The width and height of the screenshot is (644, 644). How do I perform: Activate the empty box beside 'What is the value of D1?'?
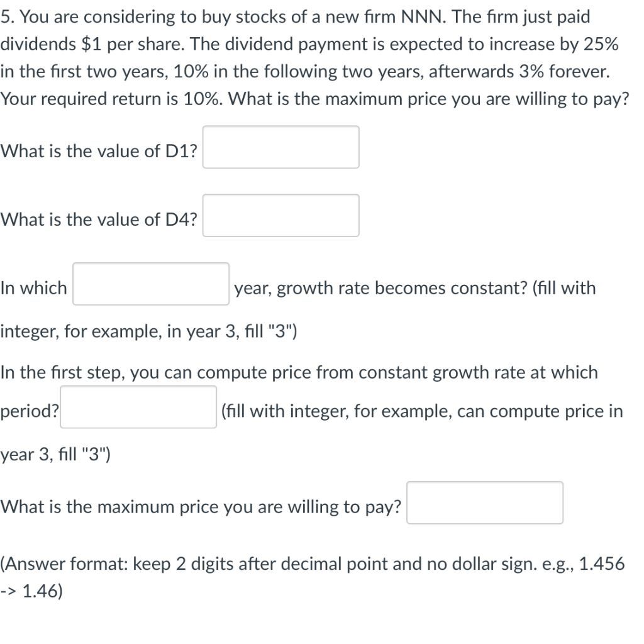[280, 147]
